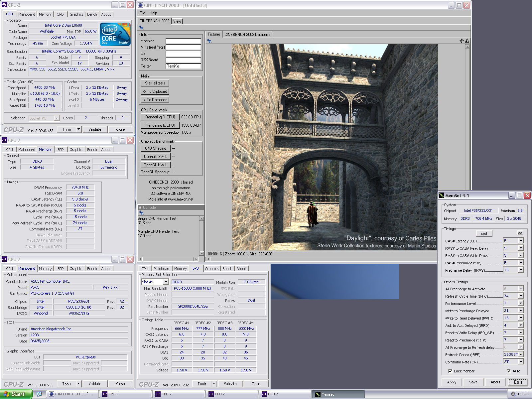
Task: Click the system tray icon beside the clock
Action: (513, 394)
